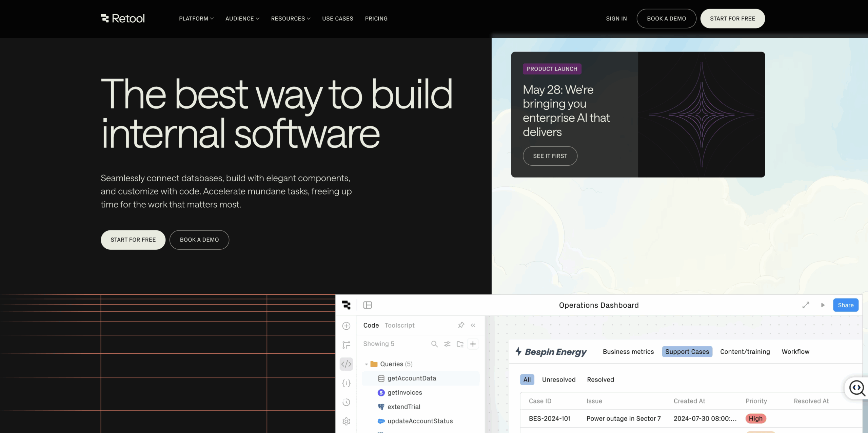868x433 pixels.
Task: Open the history clock icon
Action: pyautogui.click(x=346, y=402)
